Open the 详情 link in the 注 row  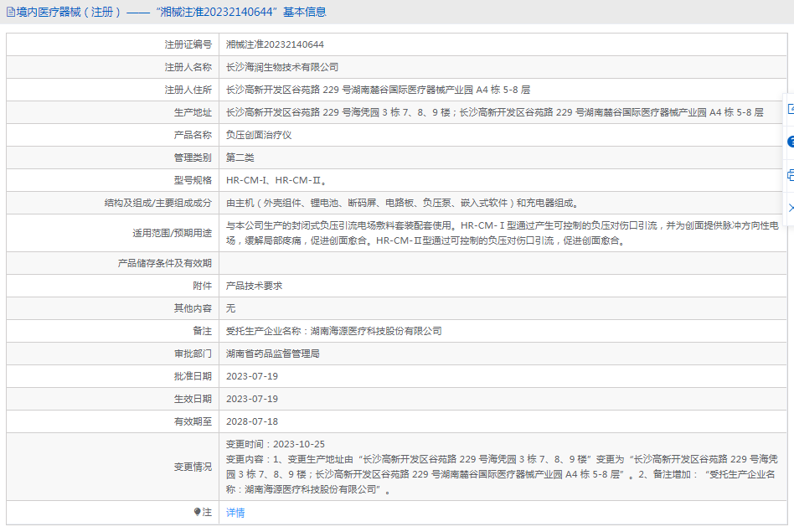tap(235, 513)
